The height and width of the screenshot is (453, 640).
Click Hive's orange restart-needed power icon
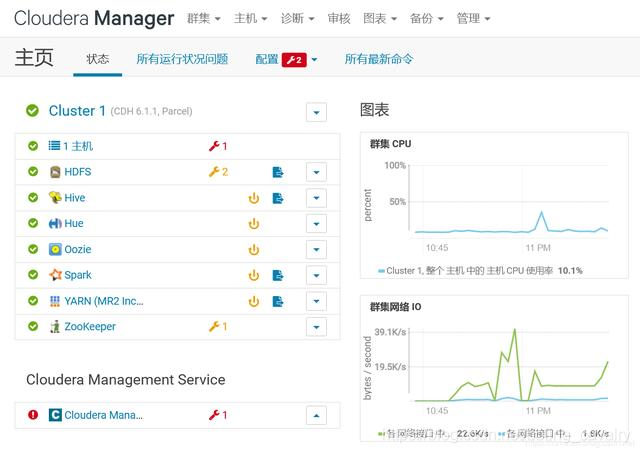[254, 198]
